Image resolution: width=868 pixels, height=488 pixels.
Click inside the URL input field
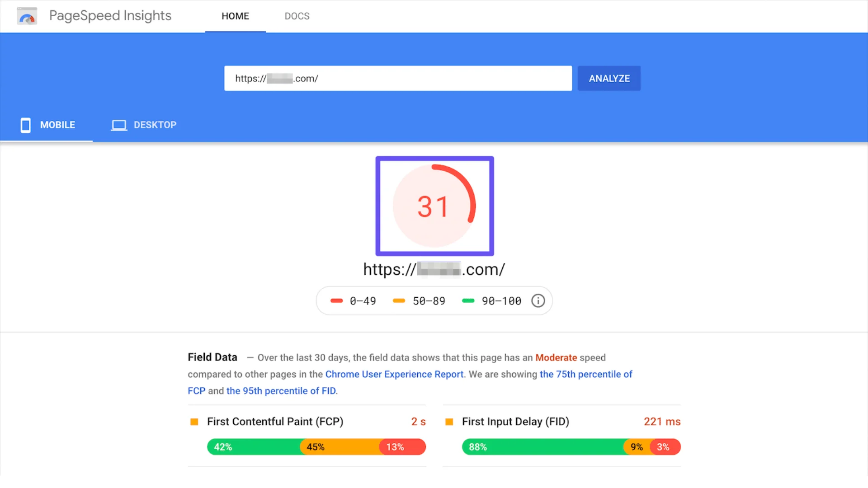coord(398,78)
